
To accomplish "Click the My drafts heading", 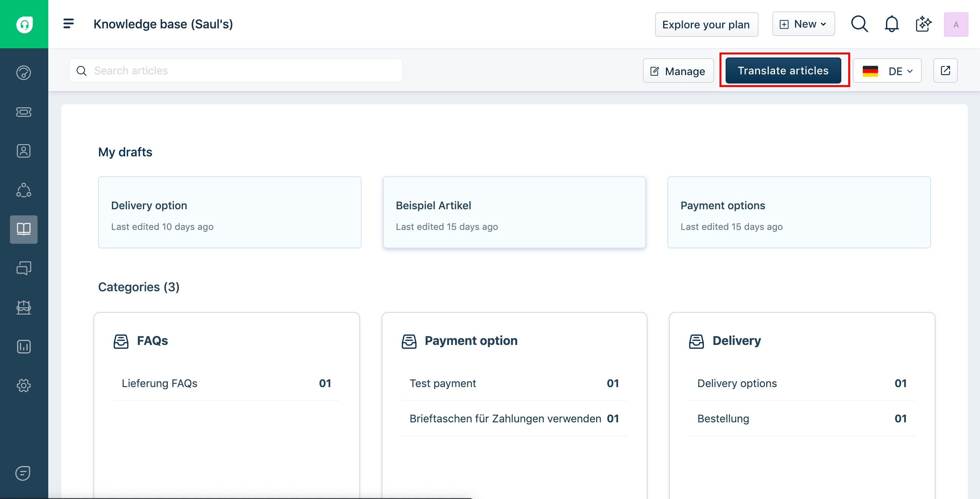I will click(x=125, y=152).
